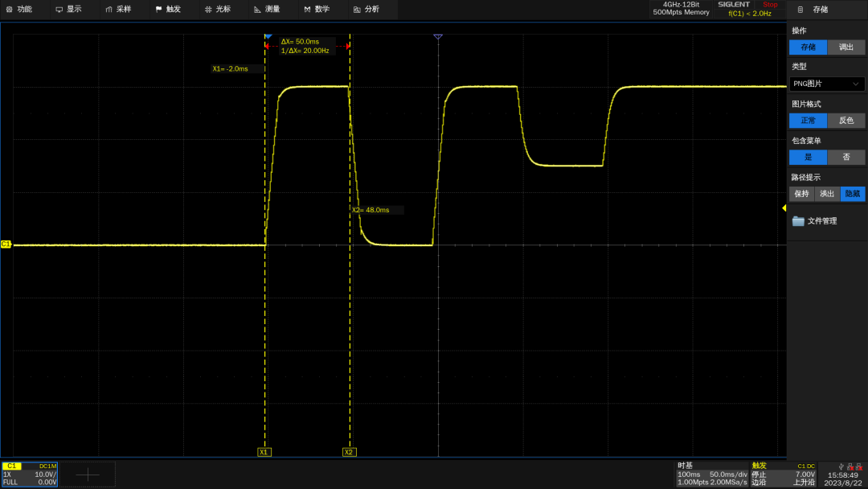Set image format to 反色 inverted
868x489 pixels.
pyautogui.click(x=845, y=120)
